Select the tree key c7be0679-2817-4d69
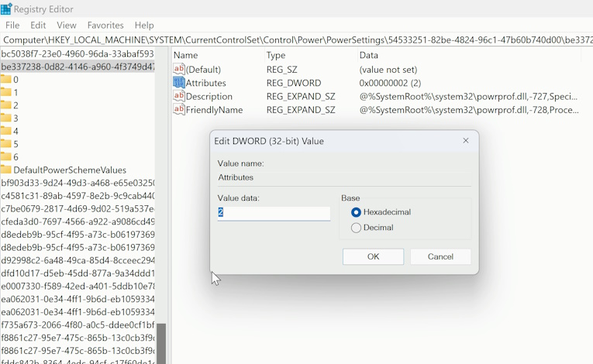 (78, 208)
